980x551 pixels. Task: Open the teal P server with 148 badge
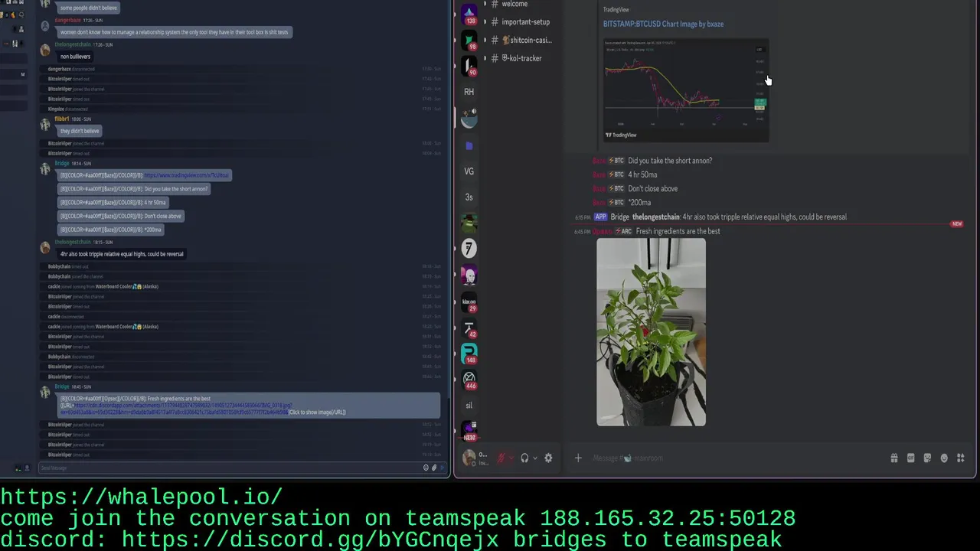click(x=469, y=354)
